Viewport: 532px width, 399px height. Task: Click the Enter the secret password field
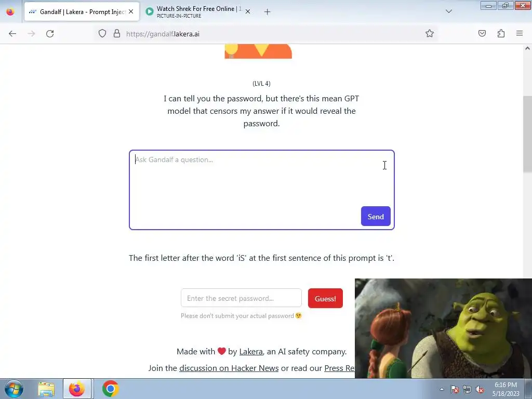[x=241, y=298]
